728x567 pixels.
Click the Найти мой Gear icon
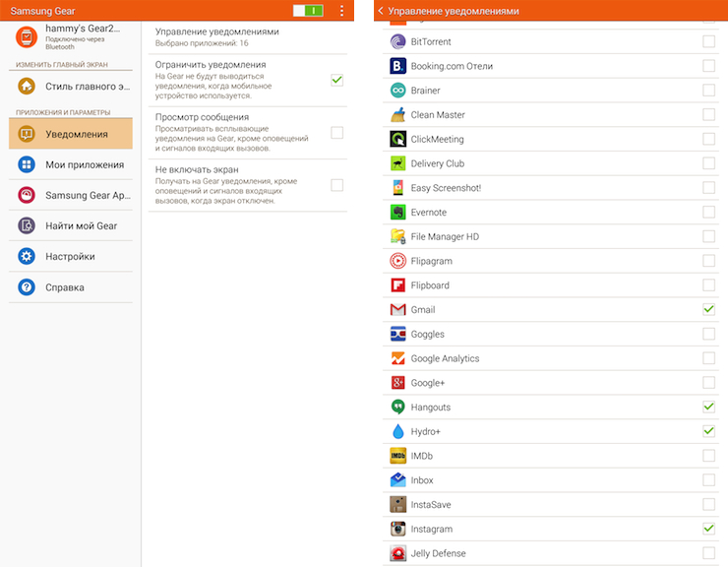[x=27, y=225]
